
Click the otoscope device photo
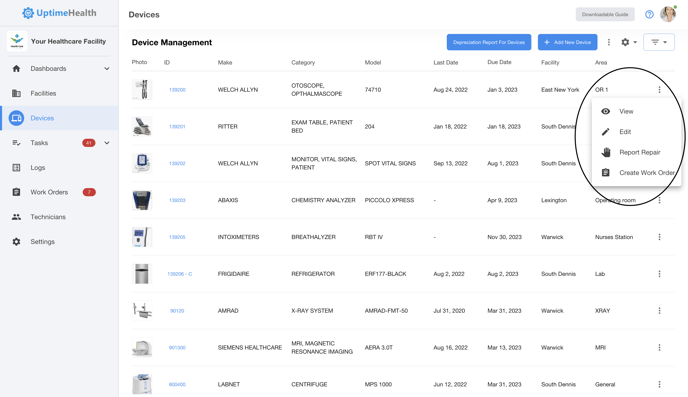pyautogui.click(x=142, y=89)
